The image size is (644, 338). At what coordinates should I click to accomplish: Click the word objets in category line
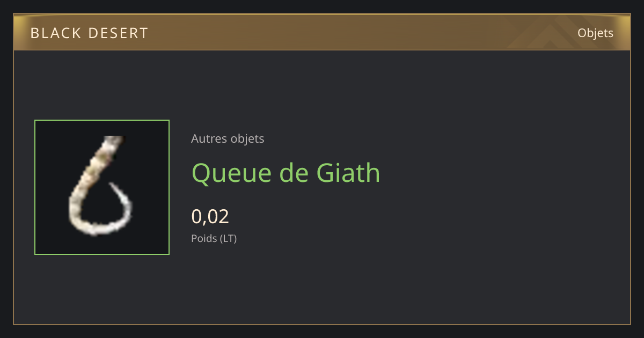[247, 139]
